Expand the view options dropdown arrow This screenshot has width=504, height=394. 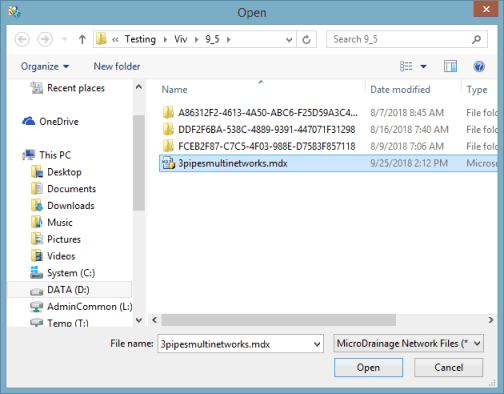(423, 66)
